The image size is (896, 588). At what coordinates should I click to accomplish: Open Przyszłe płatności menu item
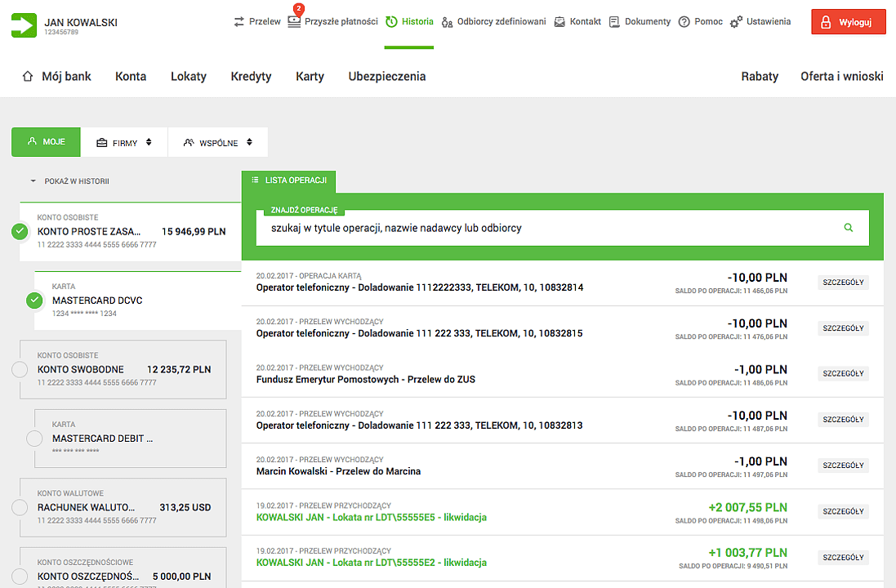pyautogui.click(x=332, y=22)
